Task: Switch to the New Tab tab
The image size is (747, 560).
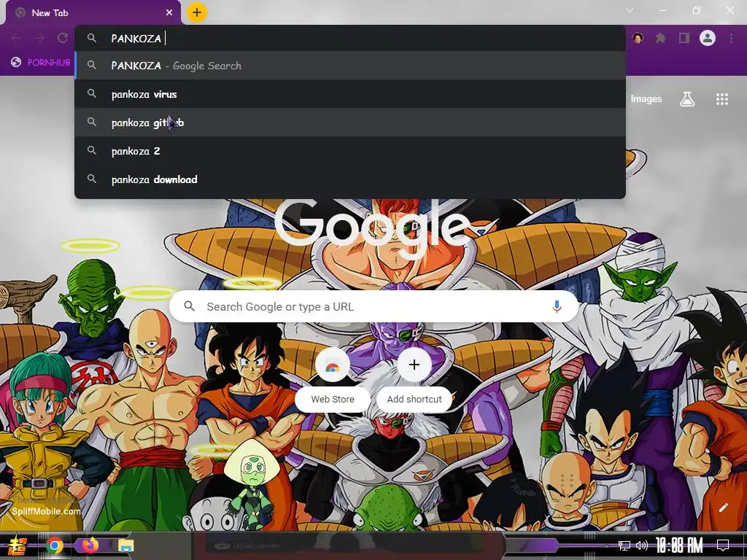Action: point(93,13)
